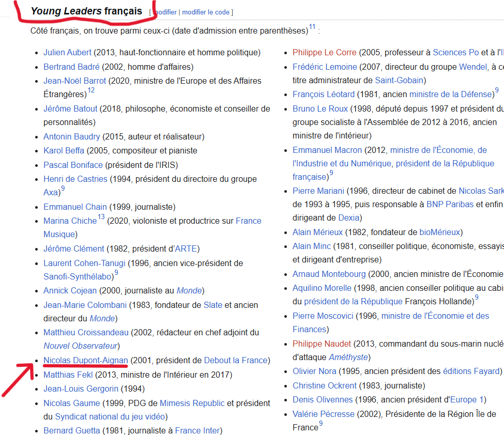Click the Christine Ockrent link
The width and height of the screenshot is (504, 435).
coord(324,385)
